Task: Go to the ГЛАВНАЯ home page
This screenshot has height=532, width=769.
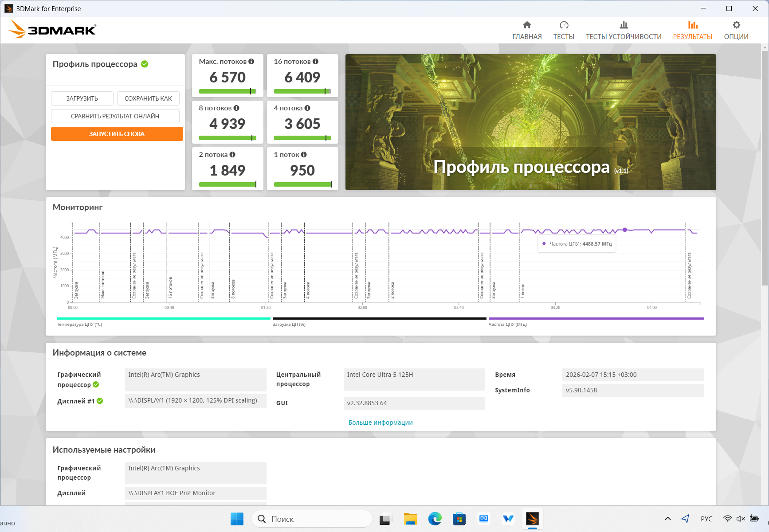Action: [526, 30]
